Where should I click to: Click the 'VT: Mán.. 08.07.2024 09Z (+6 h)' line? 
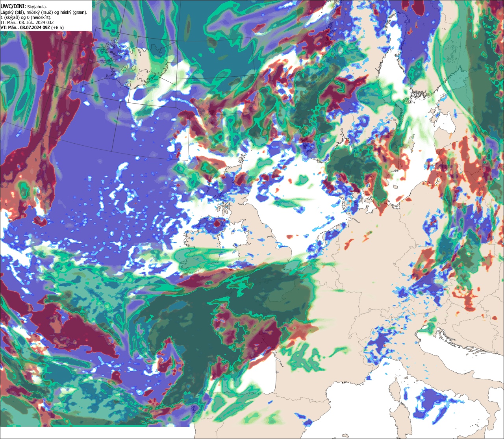pyautogui.click(x=32, y=28)
